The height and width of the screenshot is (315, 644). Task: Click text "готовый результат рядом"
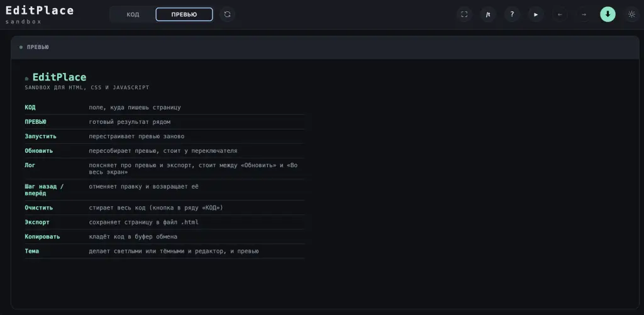pos(130,122)
